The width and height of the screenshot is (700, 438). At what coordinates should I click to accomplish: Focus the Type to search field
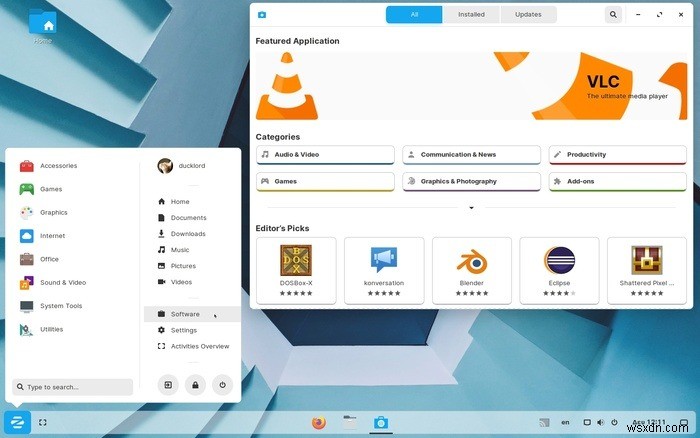tap(73, 387)
